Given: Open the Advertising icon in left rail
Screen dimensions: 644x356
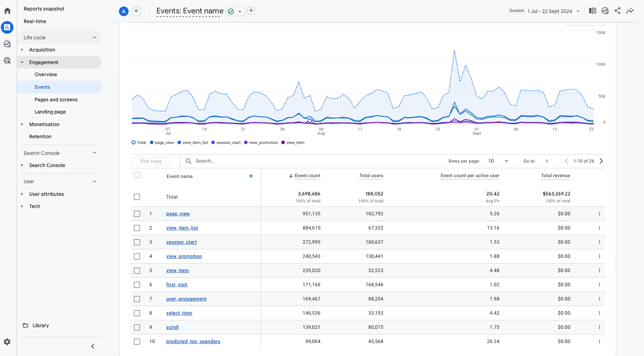Looking at the screenshot, I should click(x=7, y=61).
